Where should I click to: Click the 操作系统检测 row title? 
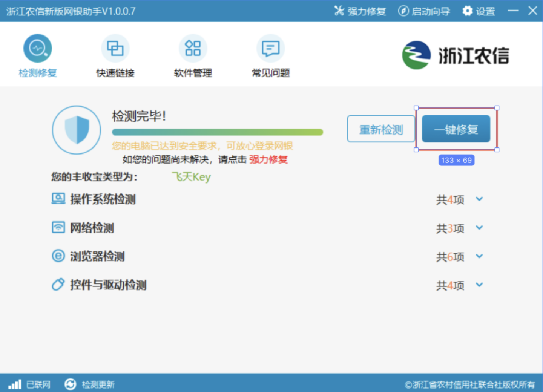point(103,199)
